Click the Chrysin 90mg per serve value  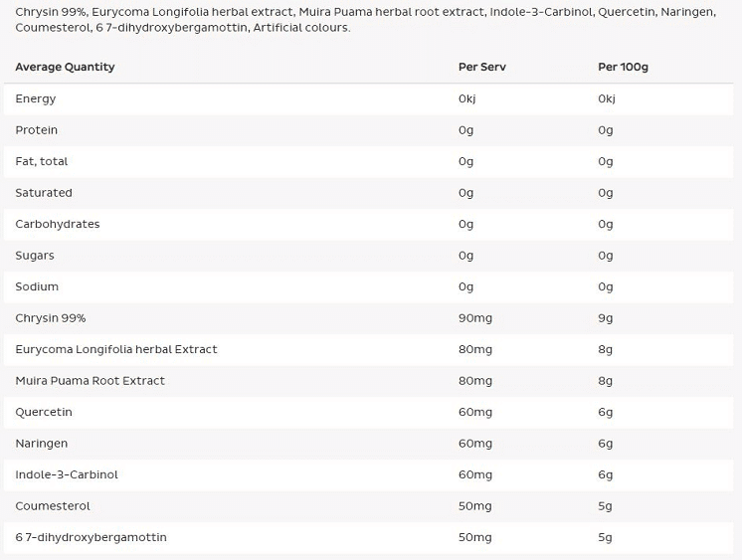475,318
